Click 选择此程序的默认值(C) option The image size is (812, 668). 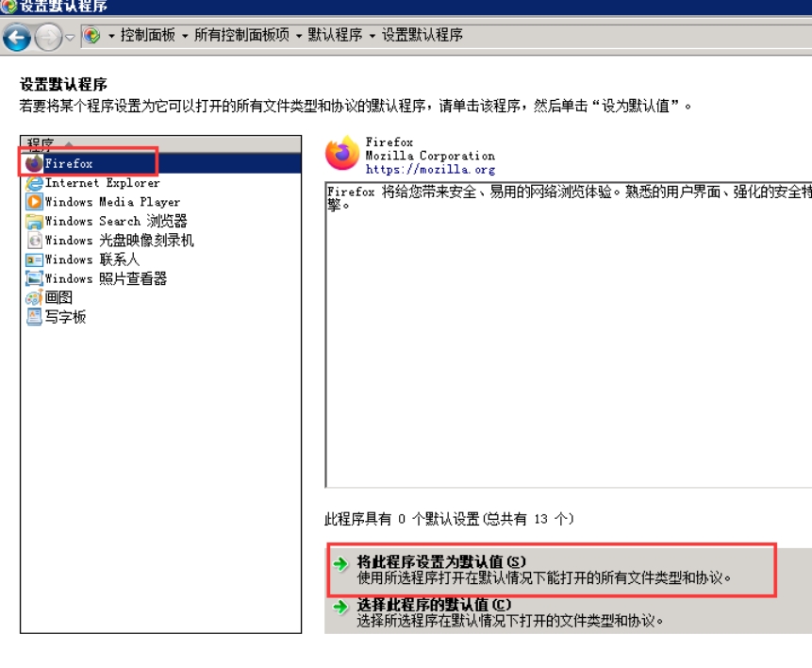(x=510, y=612)
